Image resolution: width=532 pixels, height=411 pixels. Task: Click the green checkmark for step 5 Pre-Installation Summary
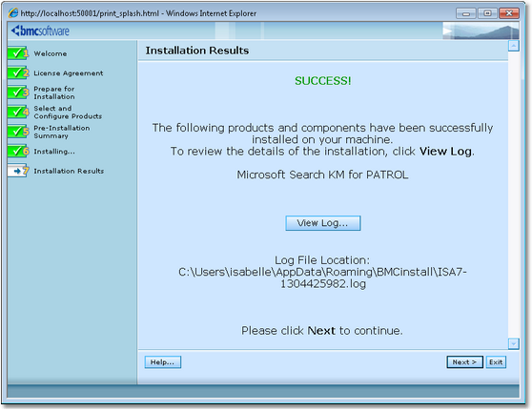(x=18, y=132)
